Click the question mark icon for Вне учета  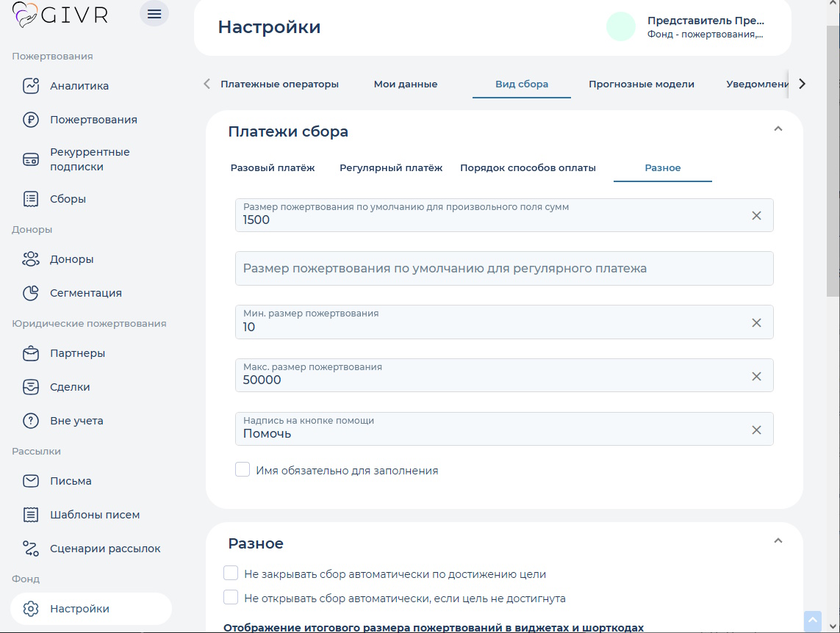coord(31,421)
